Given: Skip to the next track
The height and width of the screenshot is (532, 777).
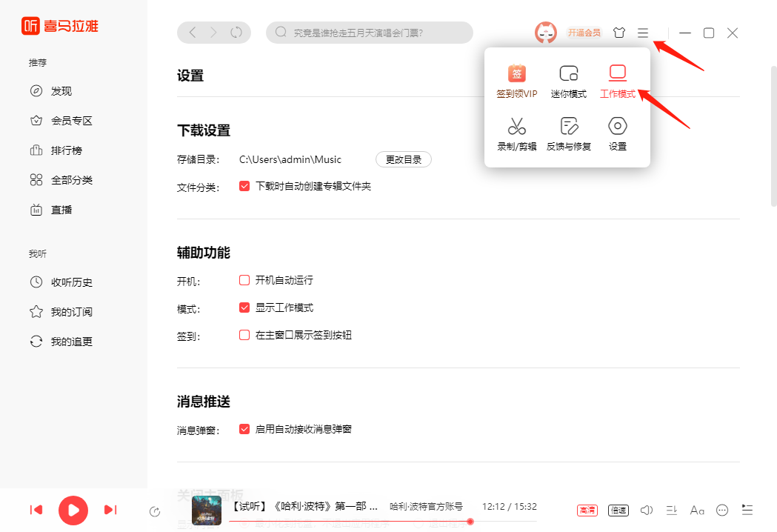Looking at the screenshot, I should click(110, 510).
